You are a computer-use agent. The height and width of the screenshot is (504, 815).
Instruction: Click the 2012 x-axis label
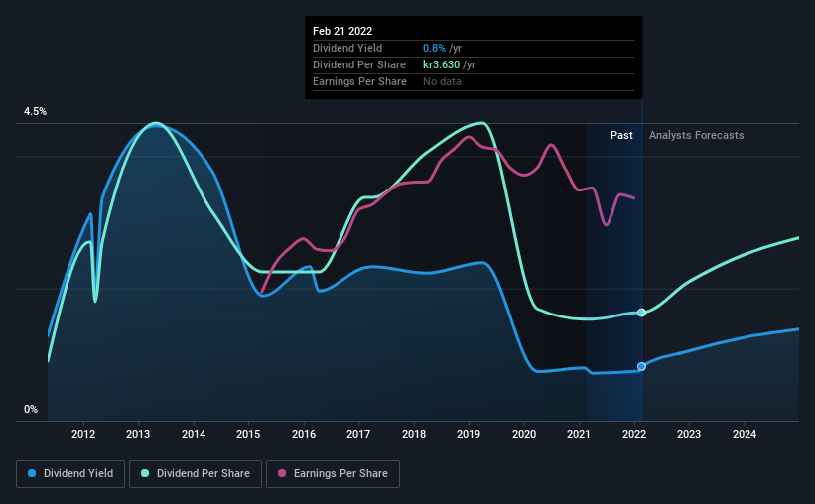click(83, 434)
